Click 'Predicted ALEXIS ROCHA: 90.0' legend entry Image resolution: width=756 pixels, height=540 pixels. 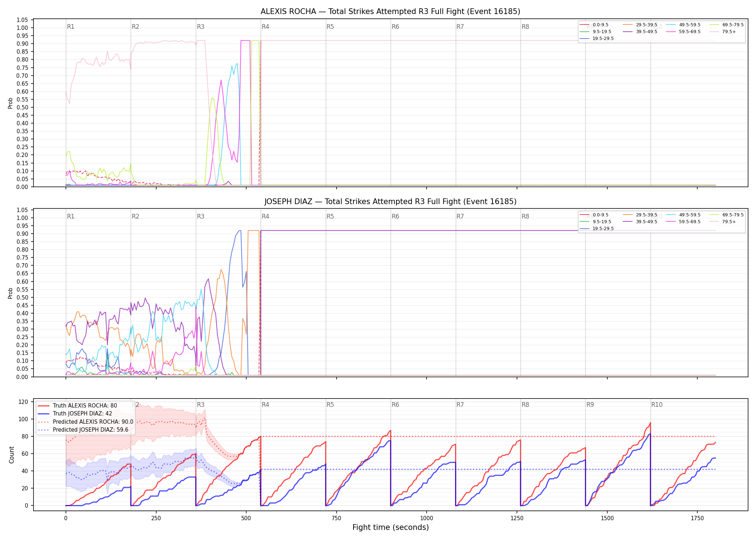[85, 422]
